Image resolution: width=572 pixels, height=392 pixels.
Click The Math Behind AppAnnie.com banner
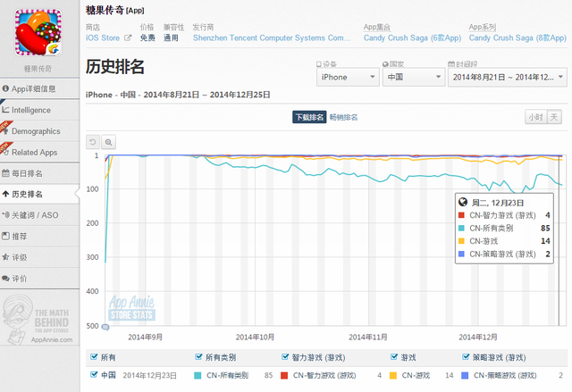(x=38, y=320)
